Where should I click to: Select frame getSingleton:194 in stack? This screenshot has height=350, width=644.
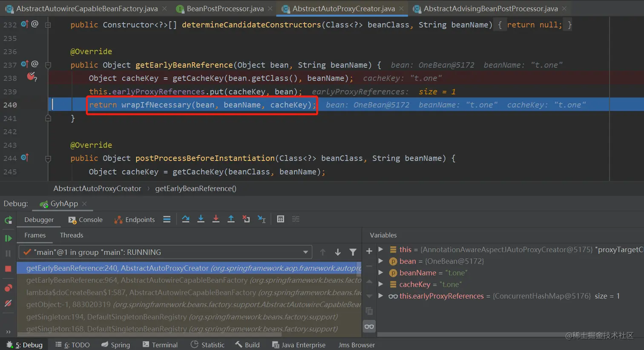click(x=189, y=317)
